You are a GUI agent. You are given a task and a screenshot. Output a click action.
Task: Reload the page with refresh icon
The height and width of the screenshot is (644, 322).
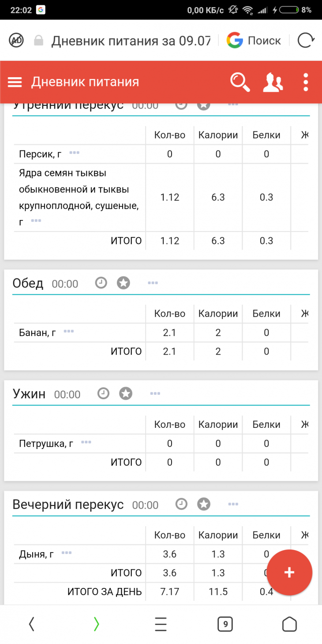click(x=305, y=41)
